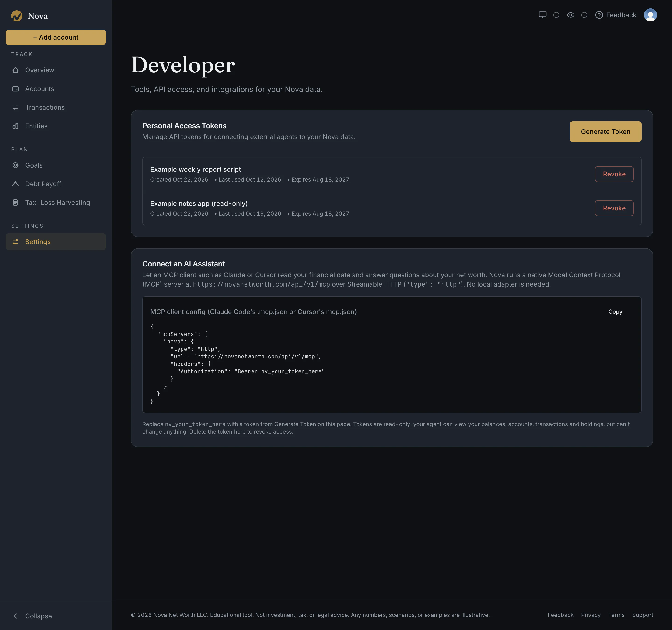Click "Example notes app (read-only)" token name
This screenshot has width=672, height=630.
pyautogui.click(x=199, y=203)
